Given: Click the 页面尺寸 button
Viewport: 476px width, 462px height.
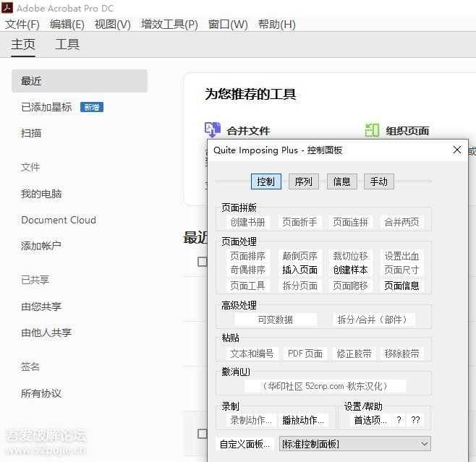Looking at the screenshot, I should tap(401, 270).
